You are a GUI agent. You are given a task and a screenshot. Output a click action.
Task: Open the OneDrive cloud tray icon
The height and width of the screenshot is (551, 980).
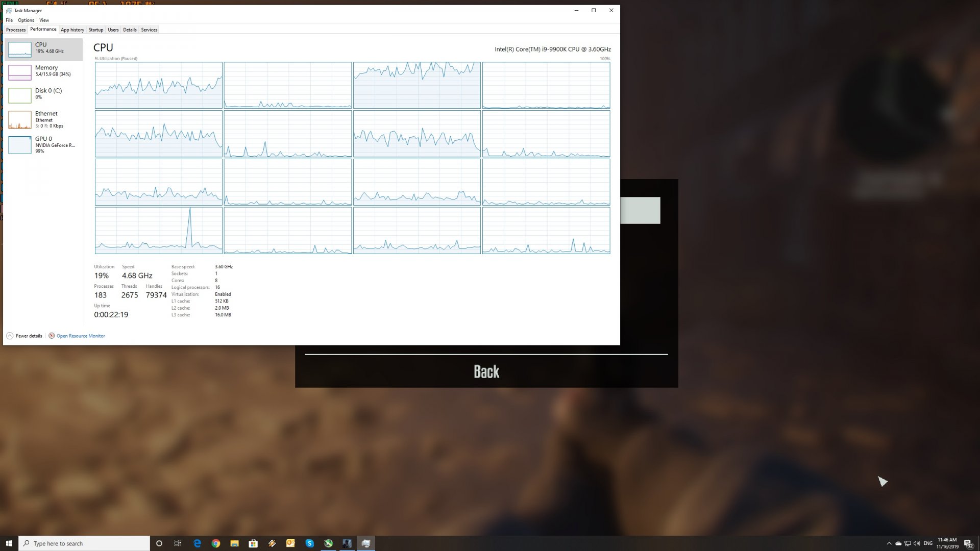tap(898, 543)
